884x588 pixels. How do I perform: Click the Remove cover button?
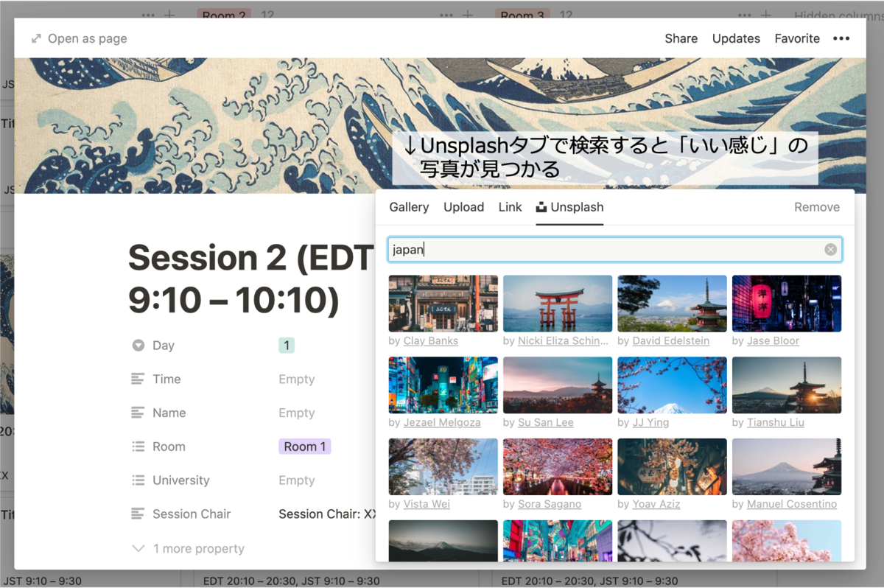[816, 207]
